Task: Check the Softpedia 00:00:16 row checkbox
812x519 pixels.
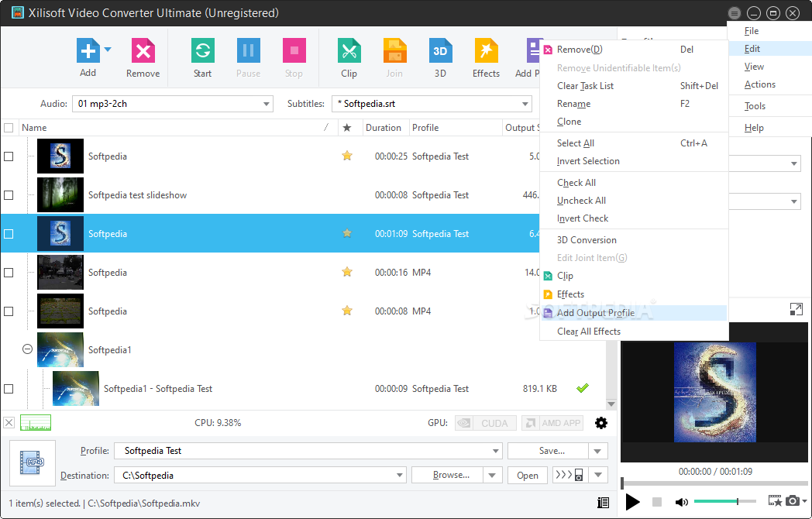Action: pyautogui.click(x=9, y=273)
